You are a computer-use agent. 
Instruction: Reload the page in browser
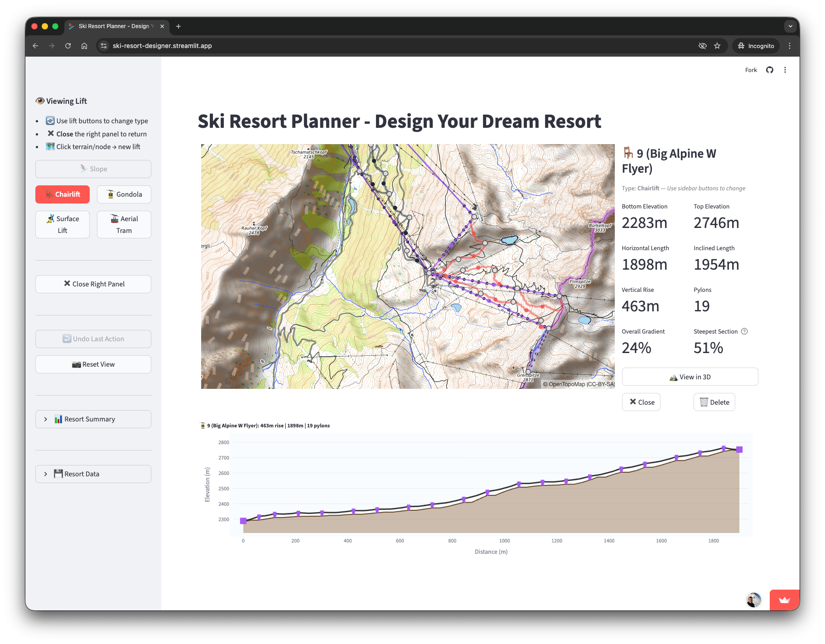point(68,46)
